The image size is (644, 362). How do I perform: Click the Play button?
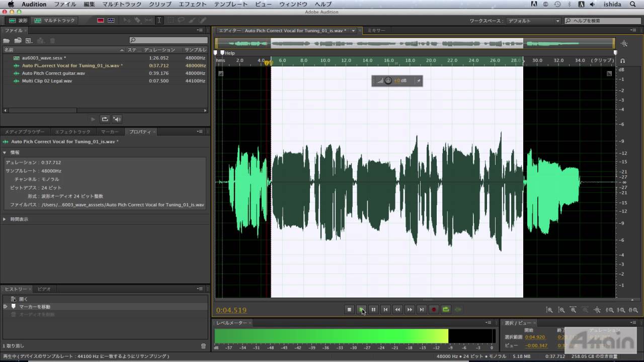[361, 310]
